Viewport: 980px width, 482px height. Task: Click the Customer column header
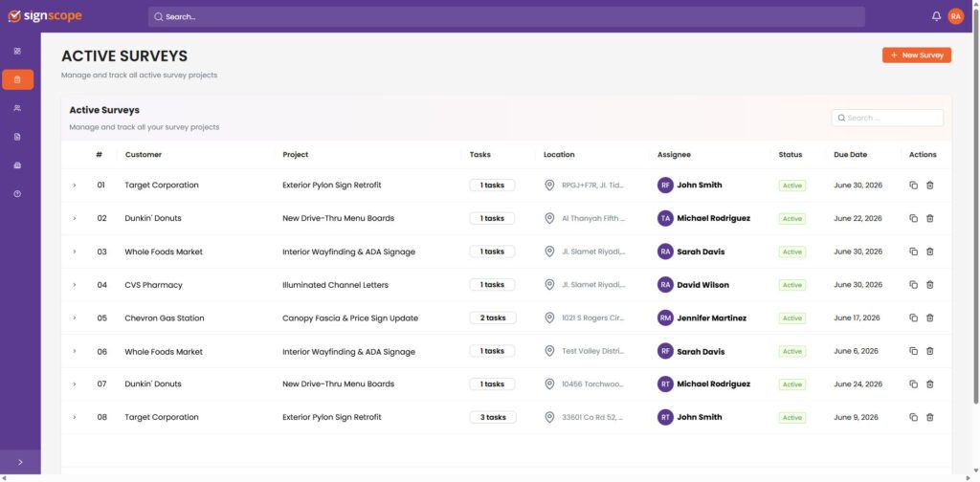click(x=144, y=155)
